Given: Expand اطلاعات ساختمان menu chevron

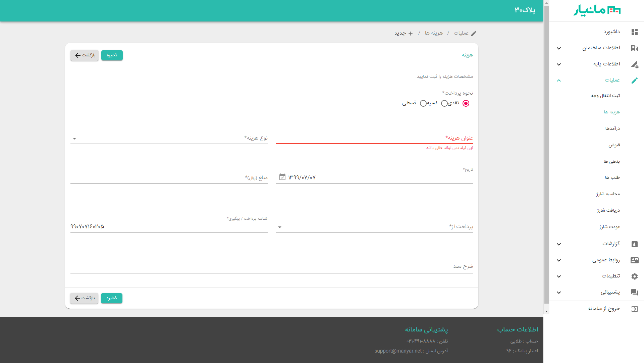Looking at the screenshot, I should point(559,48).
